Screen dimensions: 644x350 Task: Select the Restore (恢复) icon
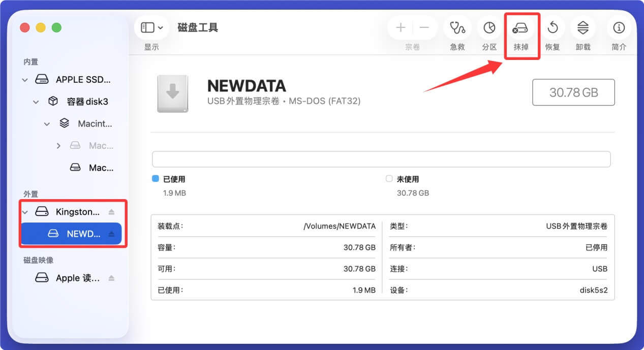point(553,28)
